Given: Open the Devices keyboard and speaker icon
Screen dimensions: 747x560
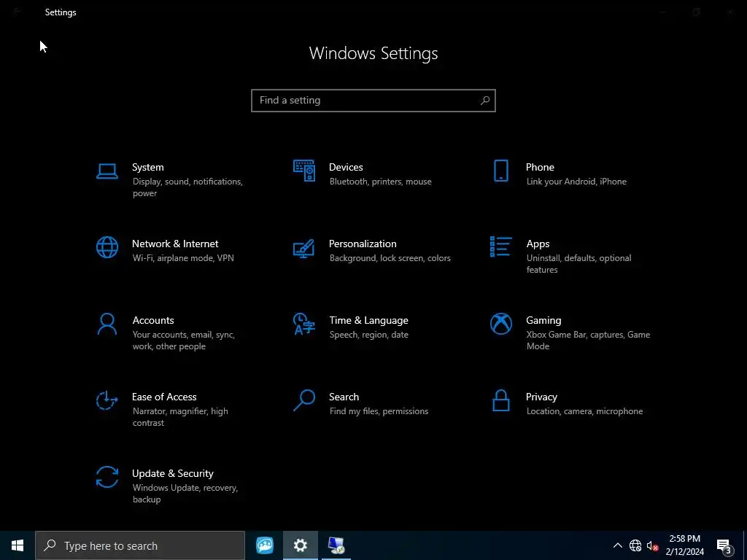Looking at the screenshot, I should 304,171.
